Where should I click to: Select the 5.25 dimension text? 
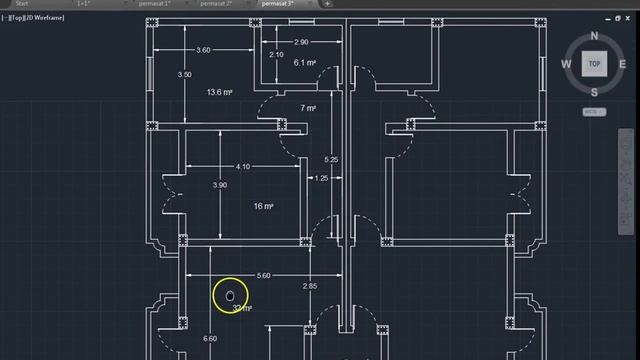pos(331,160)
